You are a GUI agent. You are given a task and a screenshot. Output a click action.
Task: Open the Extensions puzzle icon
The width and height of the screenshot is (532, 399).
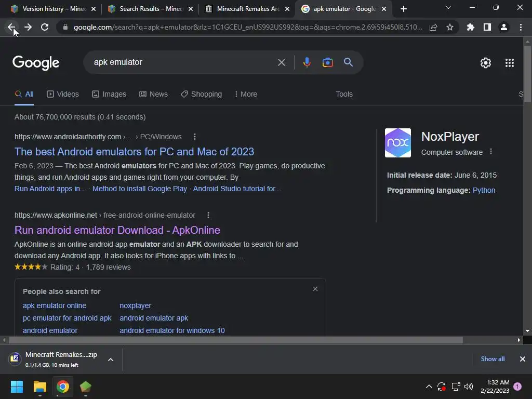tap(471, 27)
